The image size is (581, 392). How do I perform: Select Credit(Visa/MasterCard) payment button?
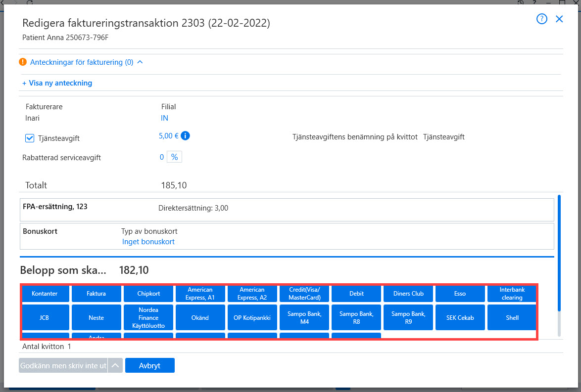point(304,294)
